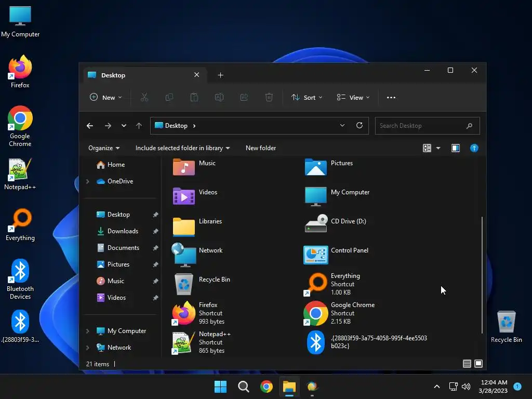Open Include selected folder in library dropdown
Viewport: 532px width, 399px height.
[x=182, y=148]
